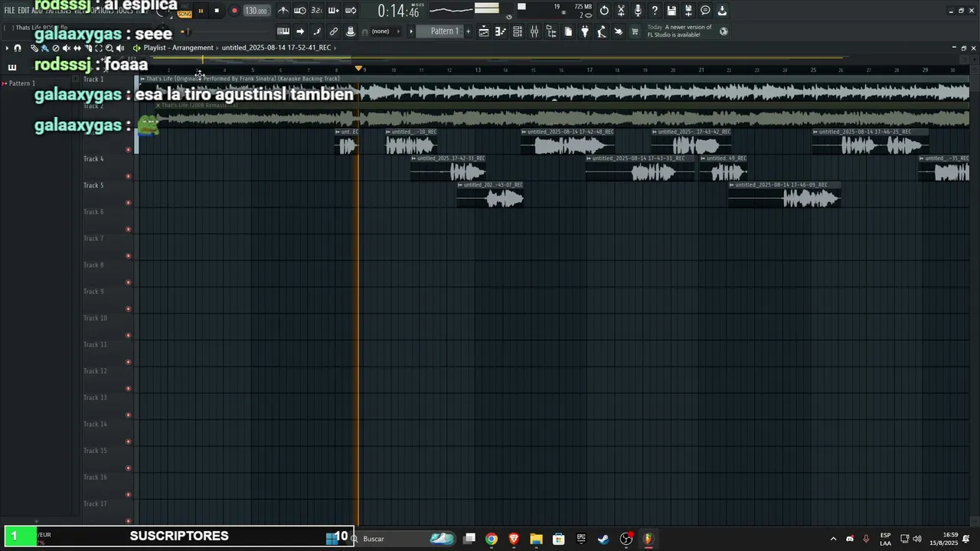The height and width of the screenshot is (551, 980).
Task: Open the Piano roll view icon
Action: click(501, 31)
